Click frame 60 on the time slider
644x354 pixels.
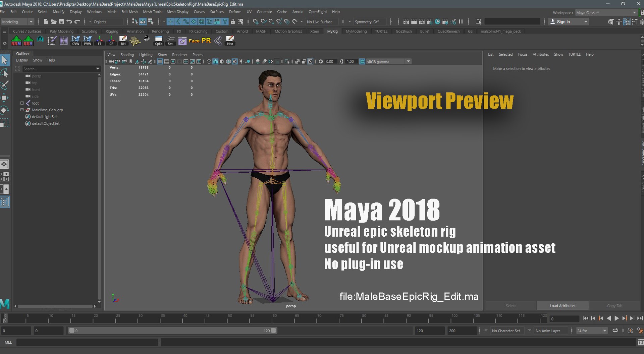click(273, 318)
